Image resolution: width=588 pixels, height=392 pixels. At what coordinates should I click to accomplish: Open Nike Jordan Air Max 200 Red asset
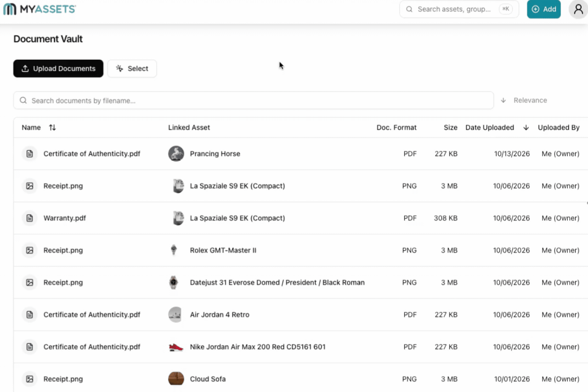pyautogui.click(x=258, y=347)
